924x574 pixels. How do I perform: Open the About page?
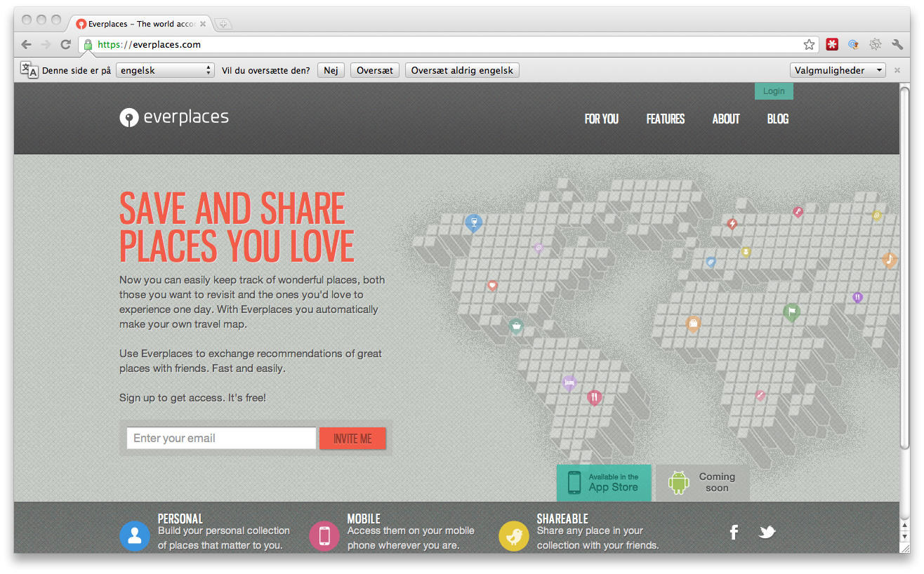click(x=726, y=119)
